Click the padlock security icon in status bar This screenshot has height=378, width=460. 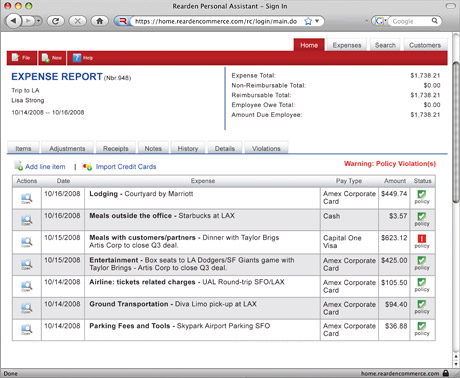[x=446, y=373]
